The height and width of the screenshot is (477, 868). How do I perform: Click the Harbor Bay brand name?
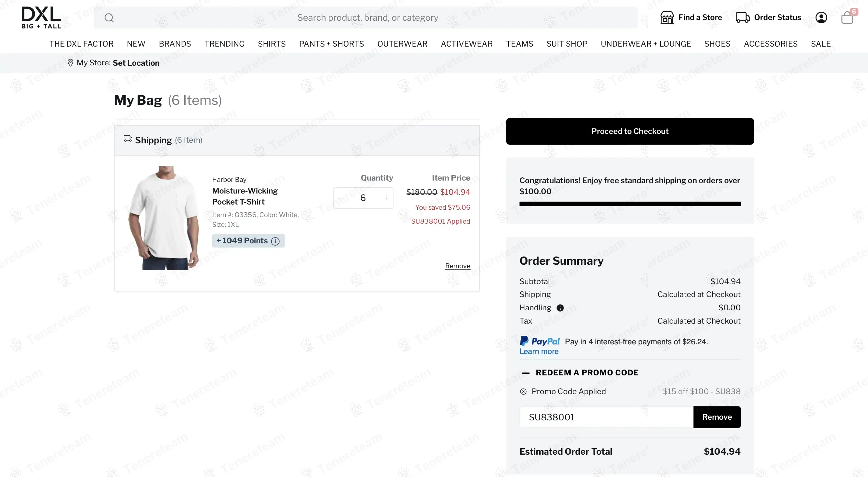(x=229, y=179)
